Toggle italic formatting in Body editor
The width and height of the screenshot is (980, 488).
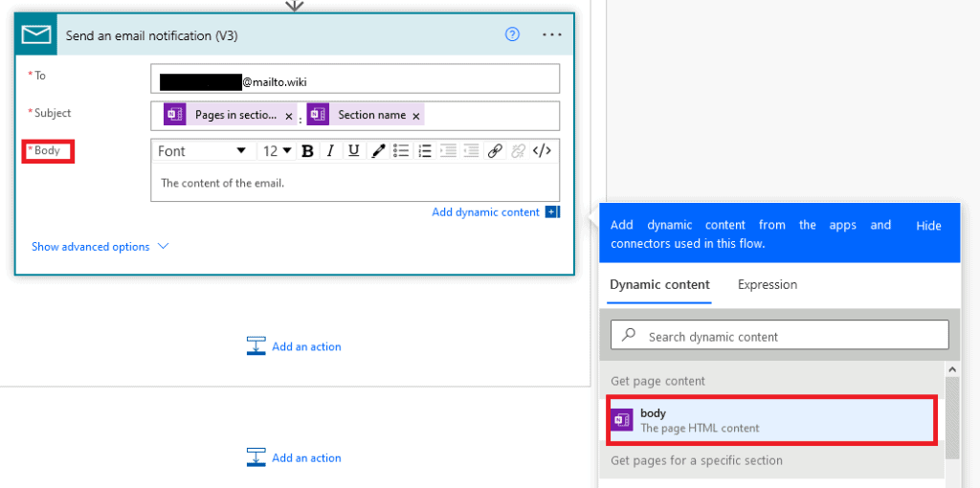[330, 151]
